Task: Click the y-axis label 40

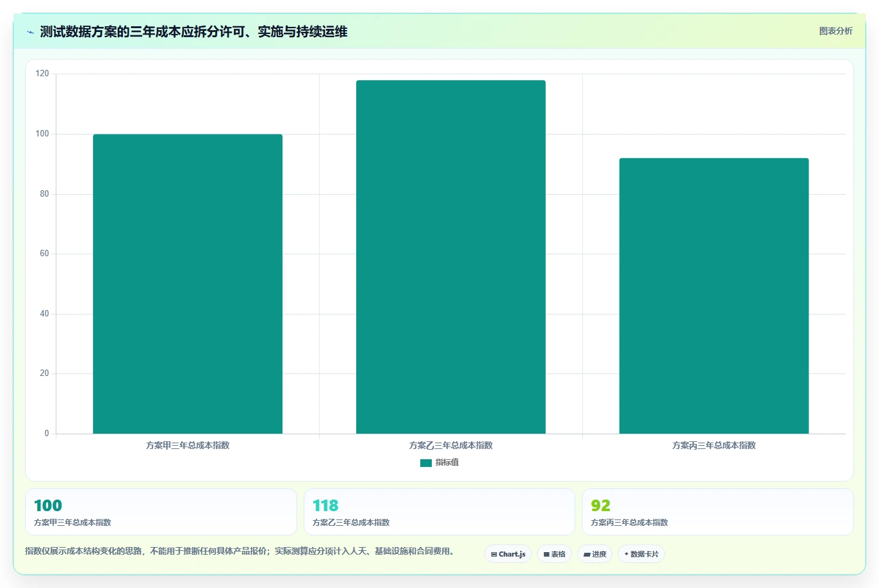Action: pyautogui.click(x=44, y=314)
